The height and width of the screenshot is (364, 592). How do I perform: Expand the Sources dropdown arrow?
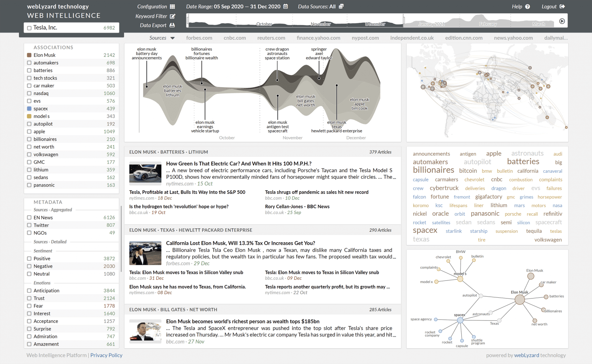172,38
